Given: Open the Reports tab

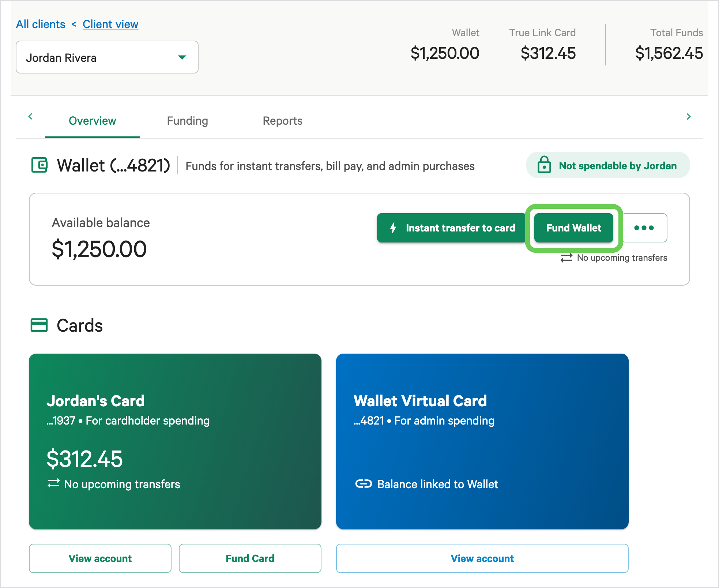Looking at the screenshot, I should (x=283, y=121).
